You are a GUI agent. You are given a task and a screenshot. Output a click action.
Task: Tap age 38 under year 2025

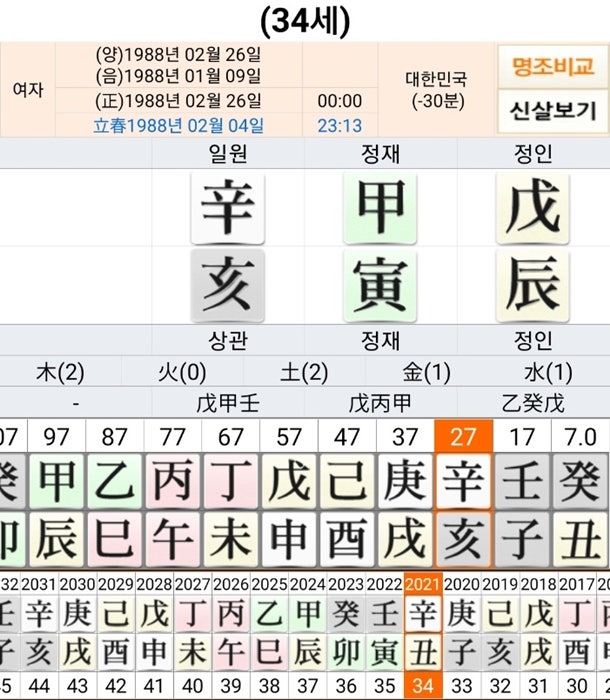(x=269, y=686)
